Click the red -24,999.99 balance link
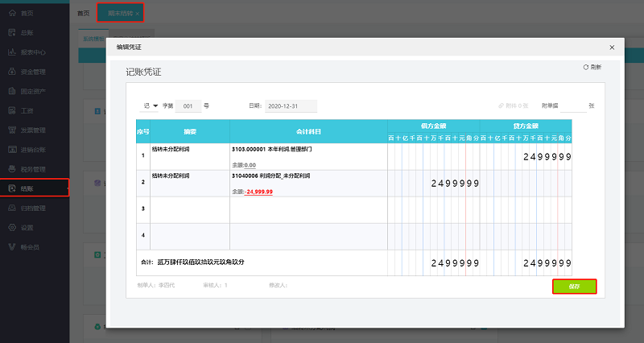Image resolution: width=644 pixels, height=343 pixels. 259,192
